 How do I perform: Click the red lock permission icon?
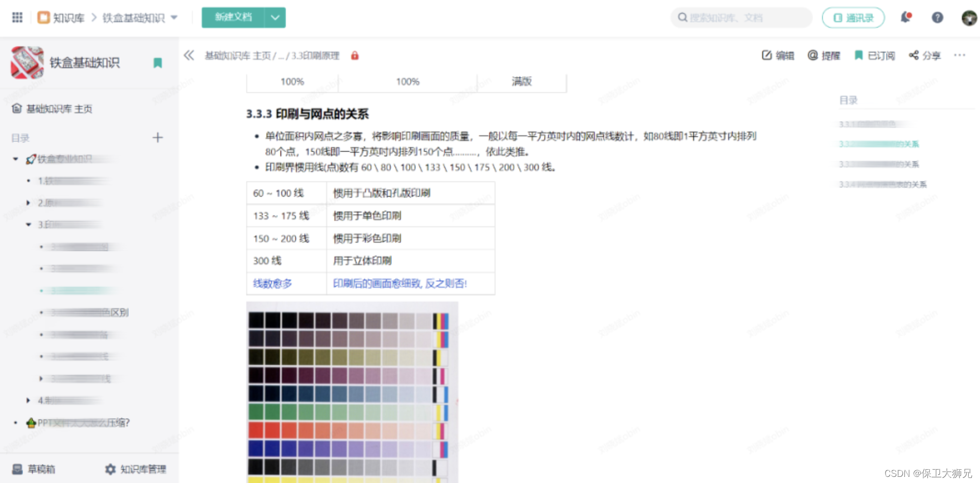pyautogui.click(x=355, y=56)
